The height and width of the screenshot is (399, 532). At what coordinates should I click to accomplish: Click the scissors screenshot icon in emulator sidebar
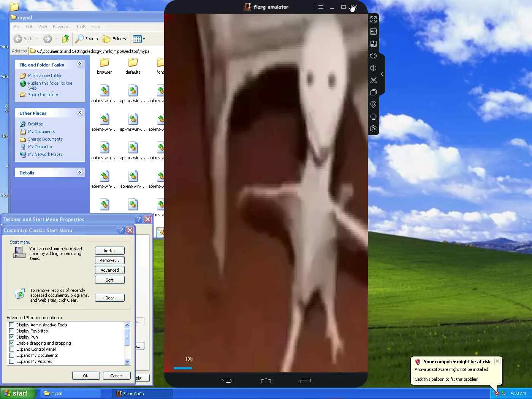pos(374,80)
